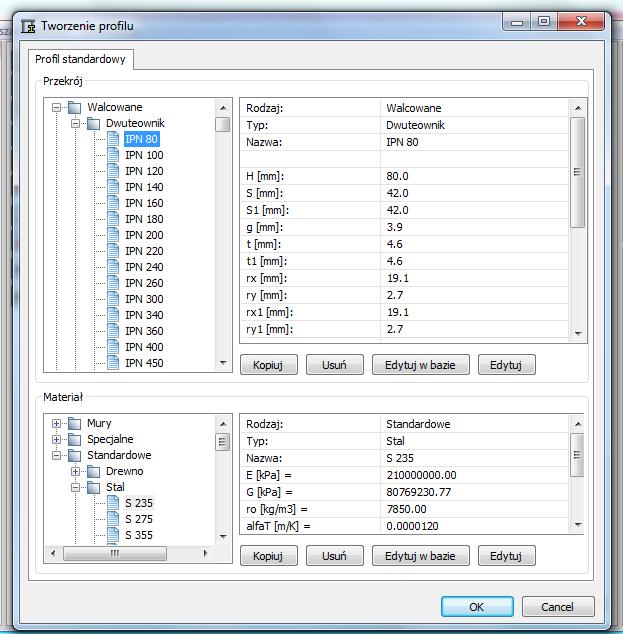Click the E [kPa] value 210000000.00
The height and width of the screenshot is (634, 623).
pyautogui.click(x=421, y=475)
